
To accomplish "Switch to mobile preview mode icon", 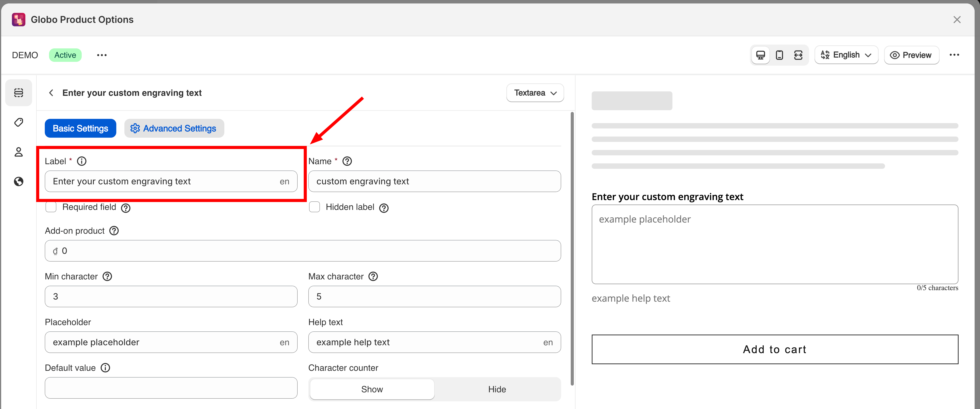I will coord(779,55).
